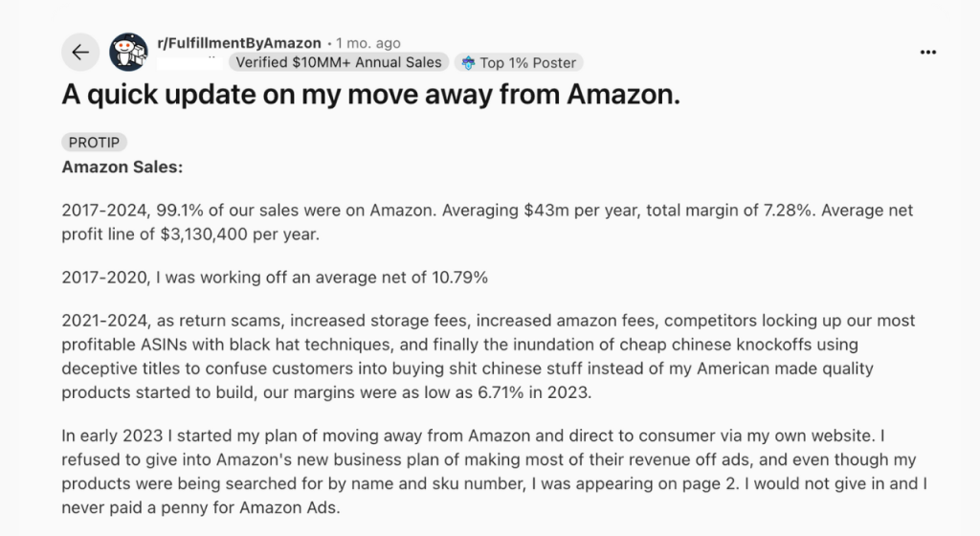Image resolution: width=980 pixels, height=536 pixels.
Task: Click the $3,130,400 profit figure
Action: (x=204, y=234)
